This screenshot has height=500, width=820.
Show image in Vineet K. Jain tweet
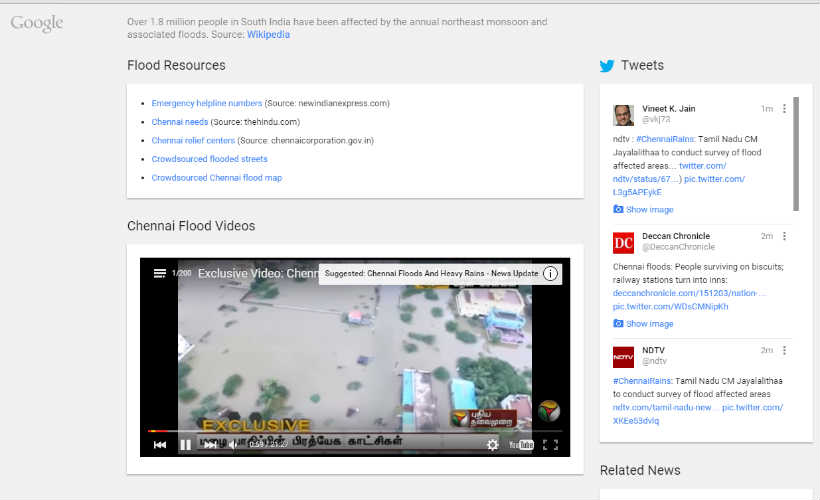click(643, 210)
